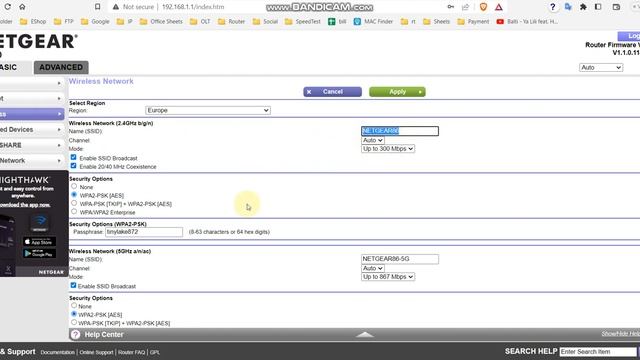Open the wallet icon in toolbar
Viewport: 640px width, 360px height.
(616, 7)
